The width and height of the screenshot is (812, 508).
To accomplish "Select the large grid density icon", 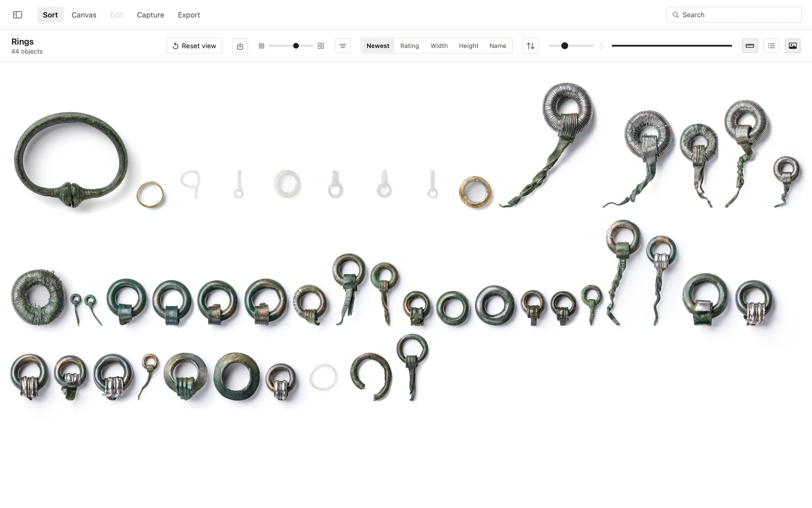I will tap(321, 46).
